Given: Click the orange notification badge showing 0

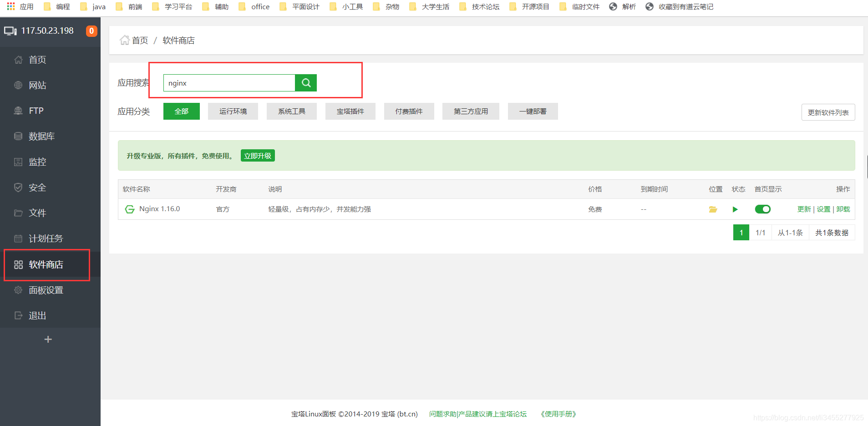Looking at the screenshot, I should click(x=91, y=31).
